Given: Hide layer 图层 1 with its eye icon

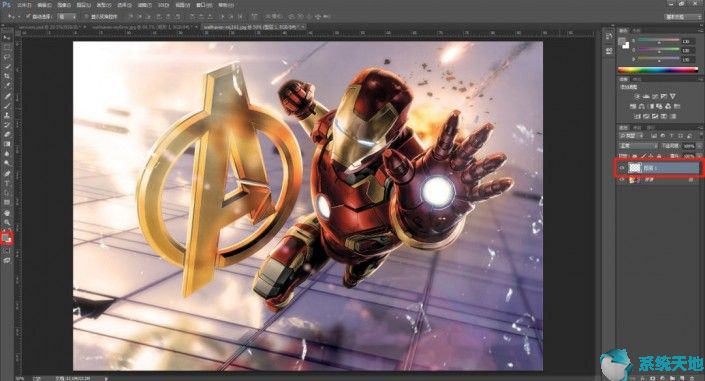Looking at the screenshot, I should point(622,168).
